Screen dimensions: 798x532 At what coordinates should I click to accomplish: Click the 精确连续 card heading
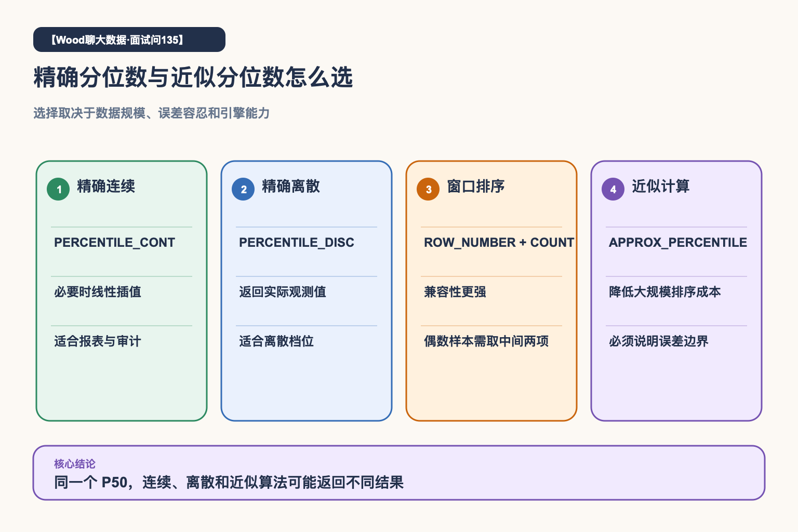[x=106, y=186]
